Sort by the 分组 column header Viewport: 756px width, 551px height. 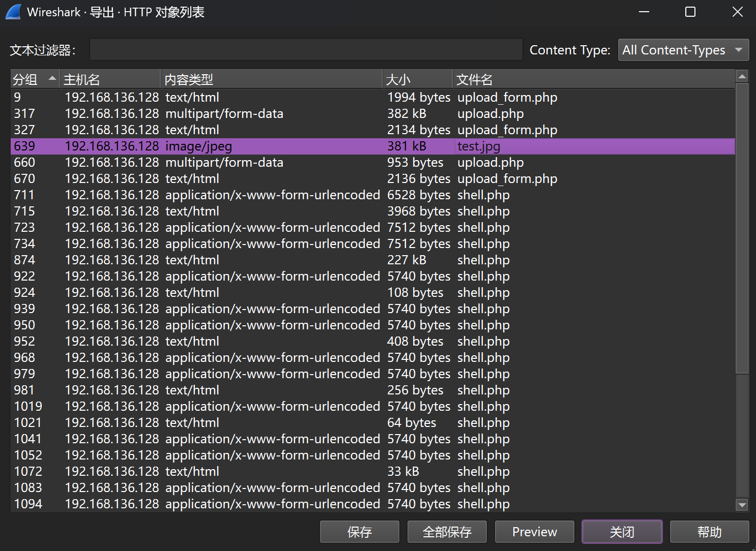click(35, 79)
